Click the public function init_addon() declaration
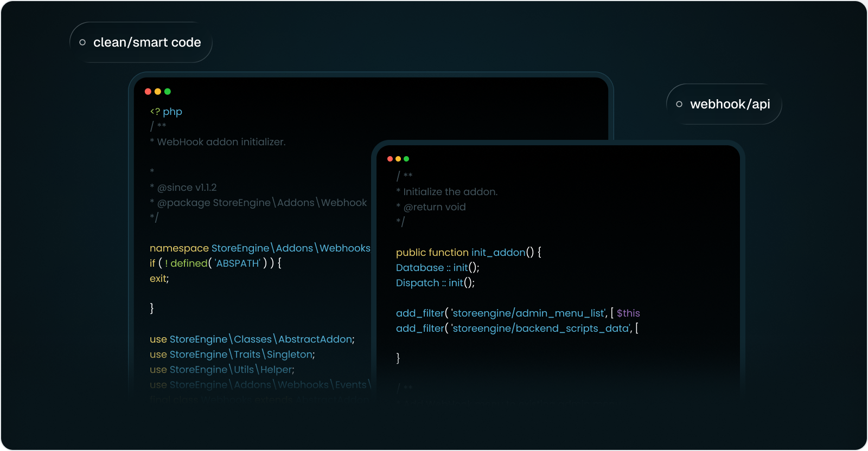 pyautogui.click(x=468, y=253)
